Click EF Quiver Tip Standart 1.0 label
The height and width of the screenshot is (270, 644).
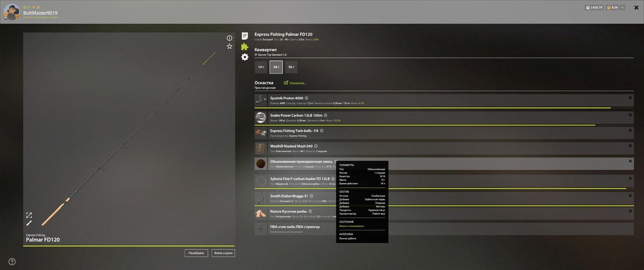tap(270, 55)
